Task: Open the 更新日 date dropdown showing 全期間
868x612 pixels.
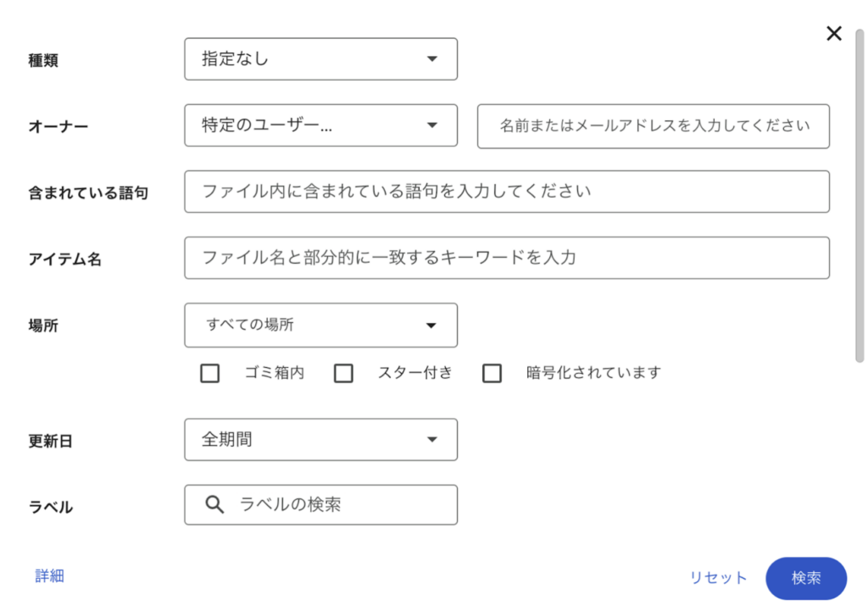Action: click(320, 440)
